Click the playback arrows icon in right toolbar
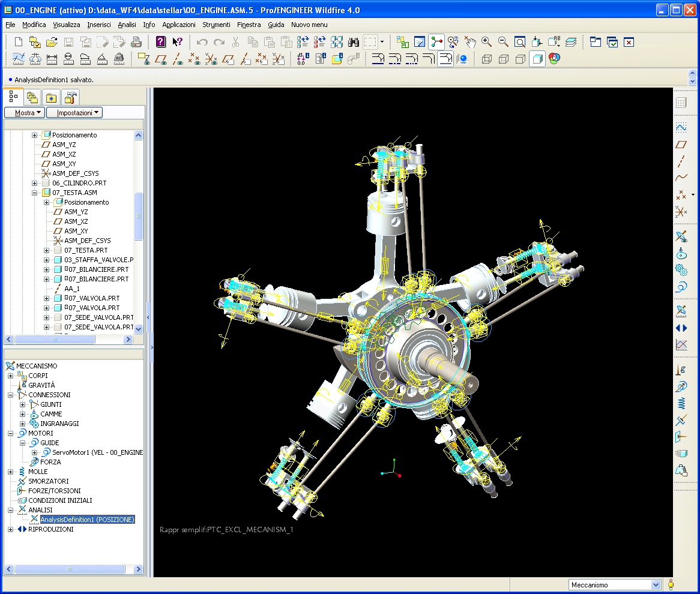 [x=681, y=328]
